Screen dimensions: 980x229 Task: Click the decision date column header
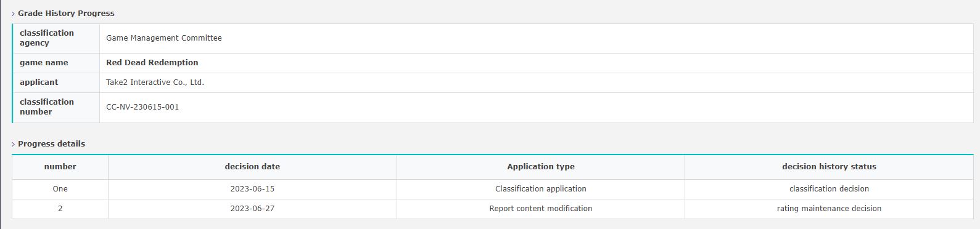pyautogui.click(x=252, y=167)
